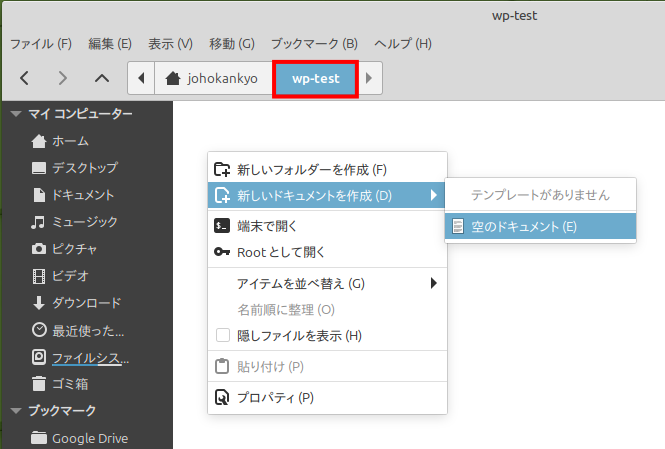Click the forward navigation arrow

click(x=63, y=78)
